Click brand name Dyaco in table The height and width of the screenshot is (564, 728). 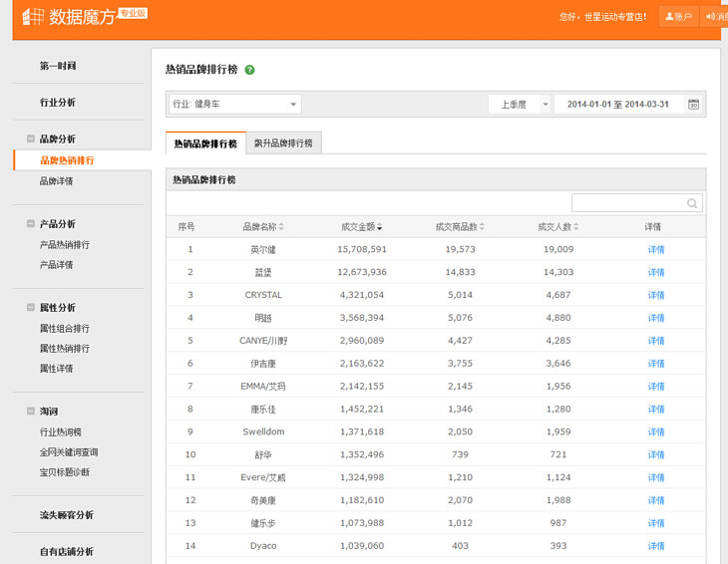pyautogui.click(x=263, y=546)
